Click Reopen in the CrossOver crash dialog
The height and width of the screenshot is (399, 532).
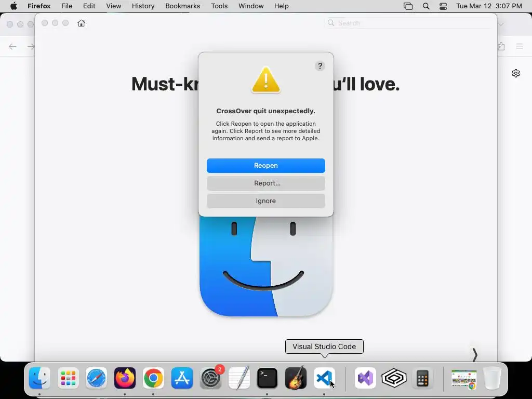click(265, 166)
